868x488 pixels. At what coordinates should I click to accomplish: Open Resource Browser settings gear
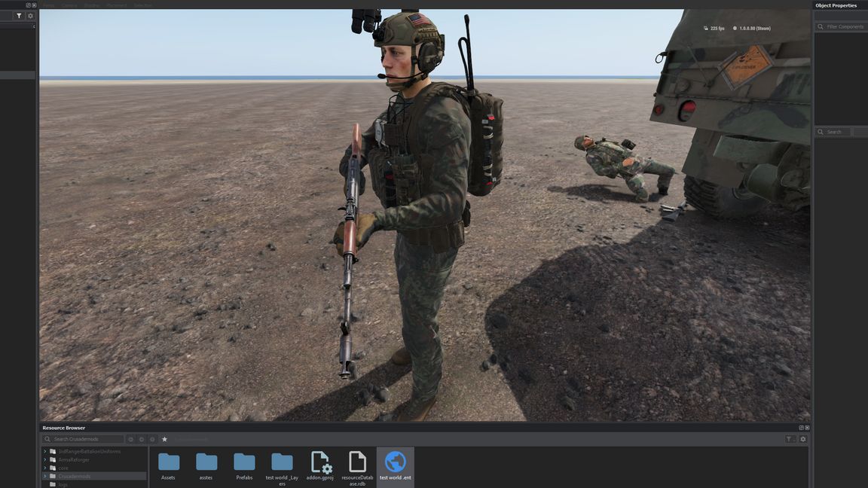(x=802, y=439)
